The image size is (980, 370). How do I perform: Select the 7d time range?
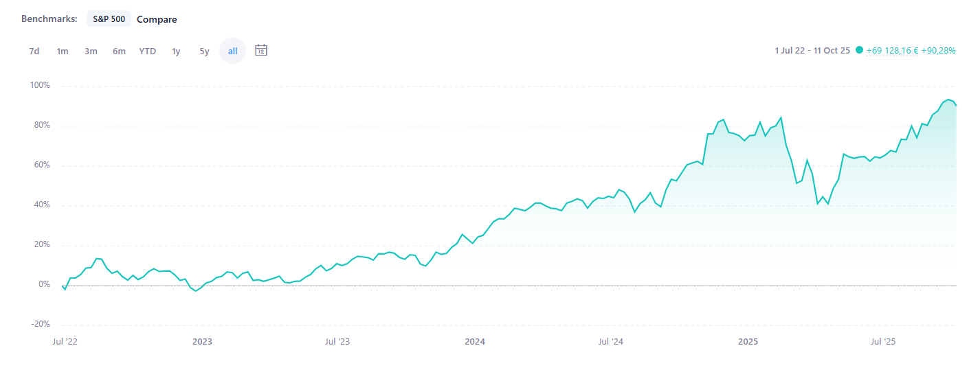tap(34, 51)
